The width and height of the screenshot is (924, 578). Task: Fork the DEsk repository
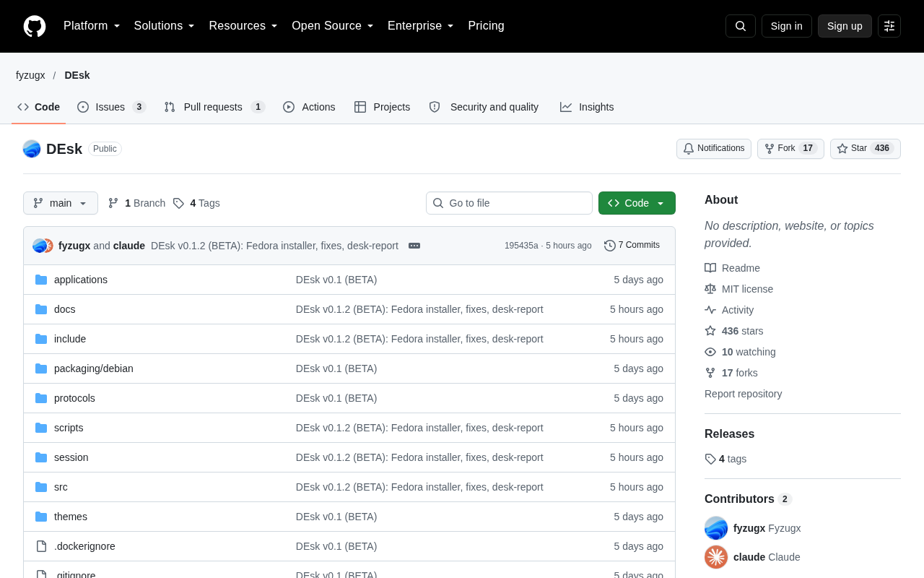790,149
